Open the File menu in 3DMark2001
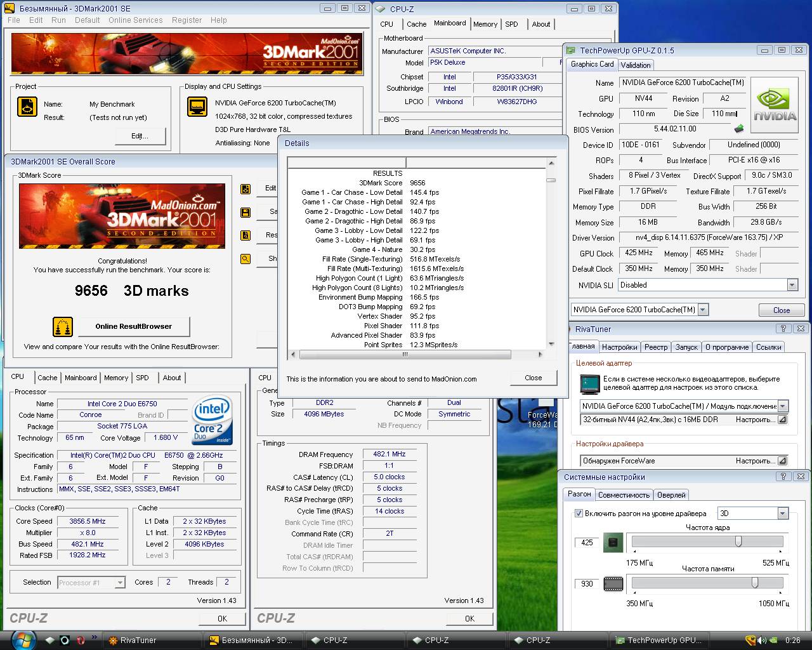Screen dimensions: 812x650 [x=14, y=20]
